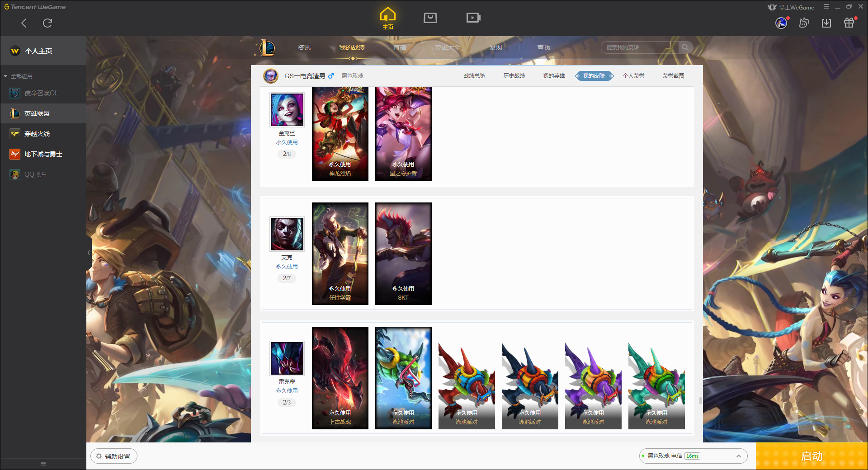Click the 2/8 skin count badge
The image size is (868, 470).
(x=287, y=154)
